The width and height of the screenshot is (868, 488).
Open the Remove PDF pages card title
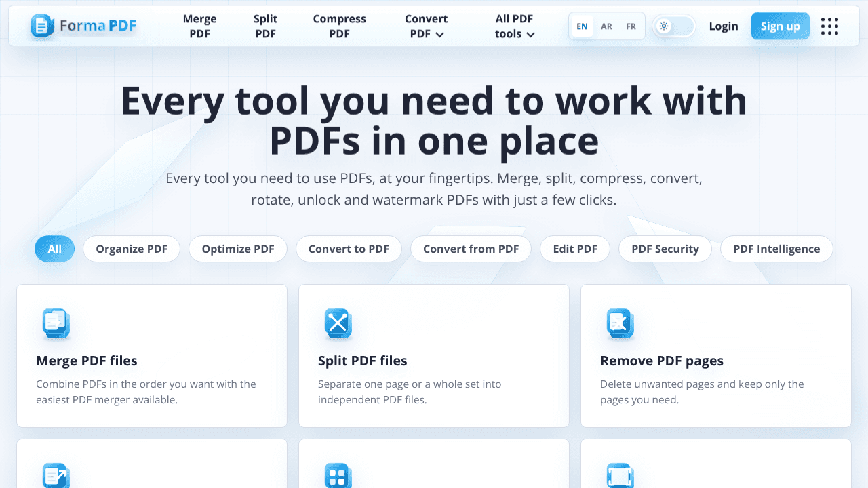click(x=662, y=361)
